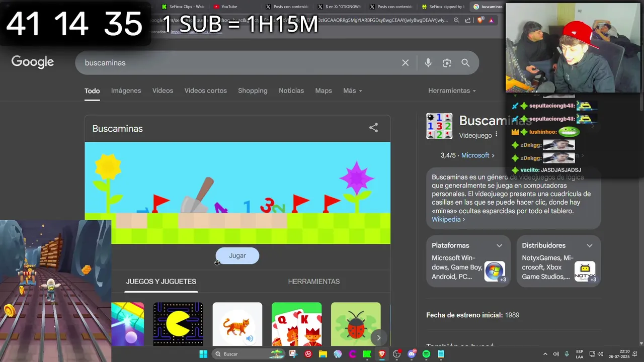Viewport: 644px width, 362px height.
Task: Open Discord from the taskbar
Action: pos(412,354)
